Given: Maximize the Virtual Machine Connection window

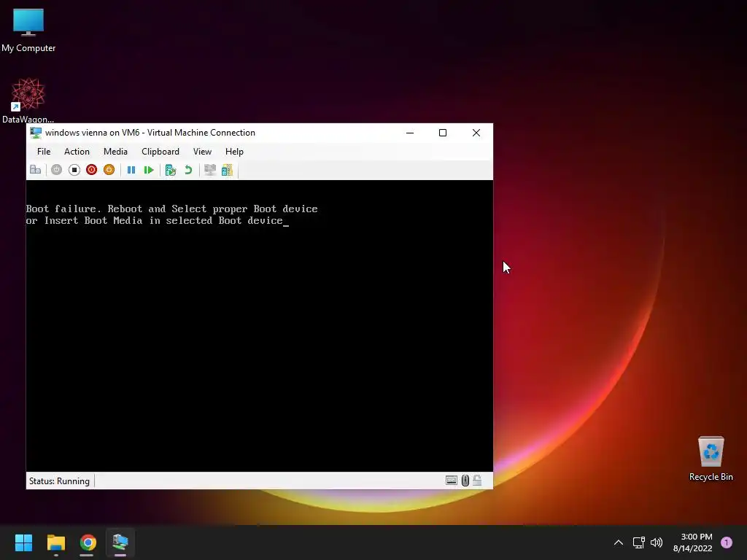Looking at the screenshot, I should 443,133.
